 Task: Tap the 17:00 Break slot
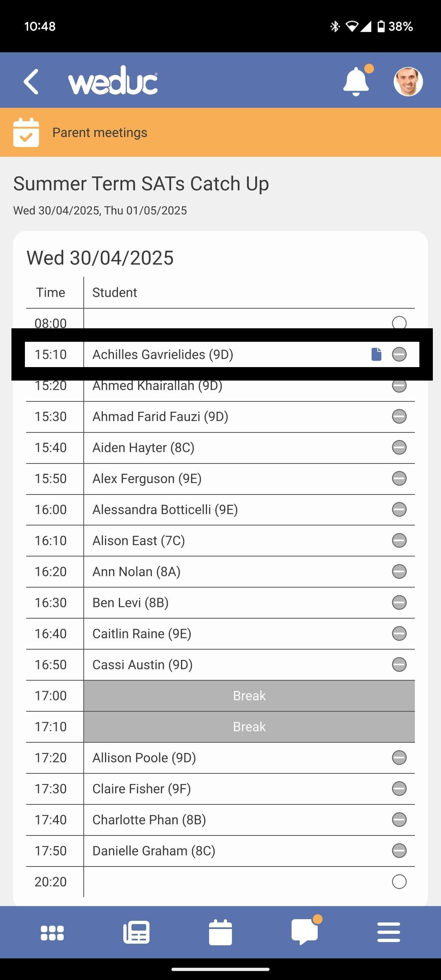point(249,696)
